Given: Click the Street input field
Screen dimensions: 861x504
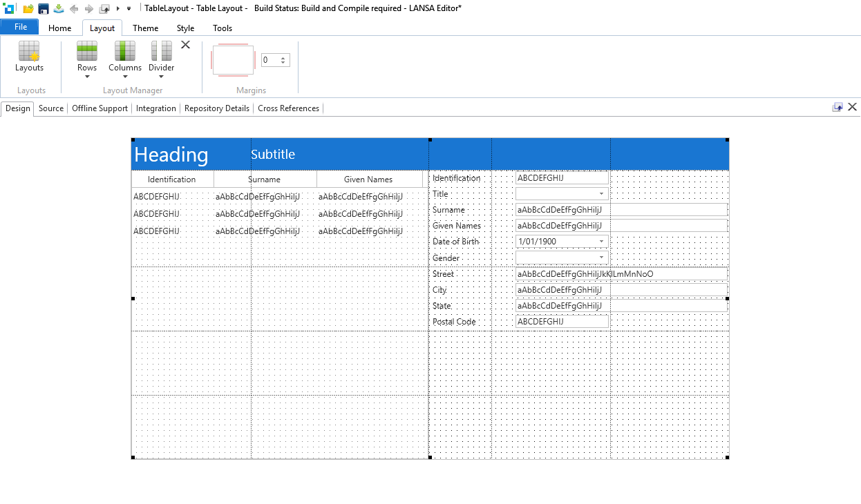Looking at the screenshot, I should [x=621, y=274].
